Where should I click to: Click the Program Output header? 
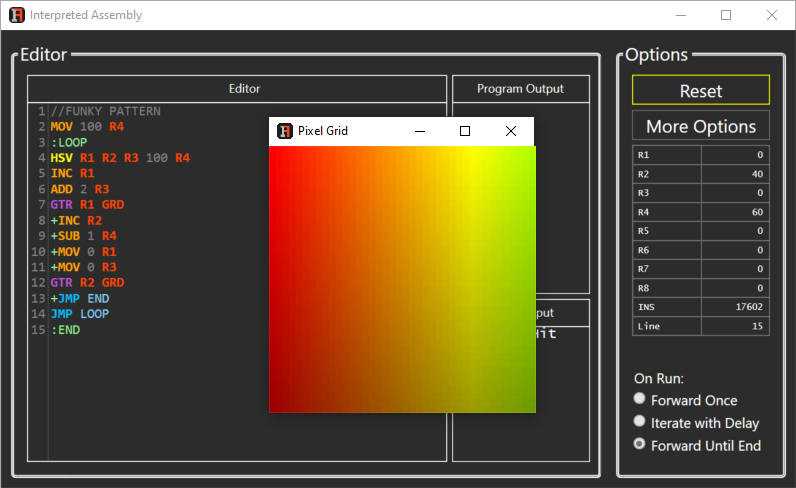click(x=520, y=89)
